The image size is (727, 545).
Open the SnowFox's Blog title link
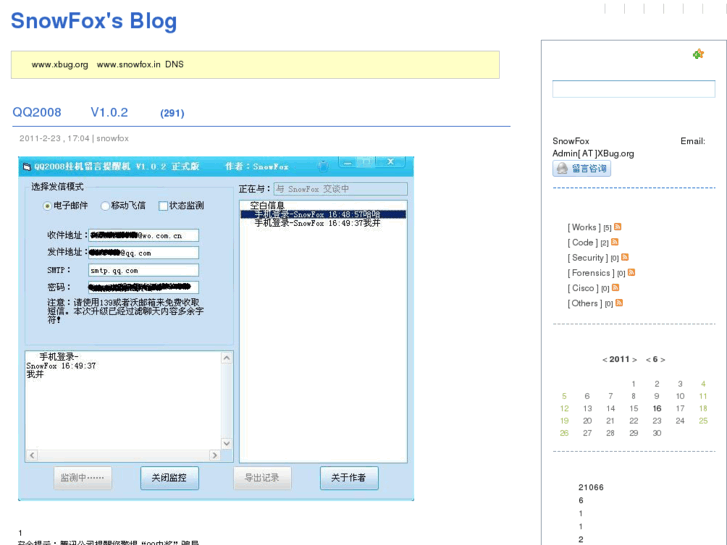tap(94, 21)
